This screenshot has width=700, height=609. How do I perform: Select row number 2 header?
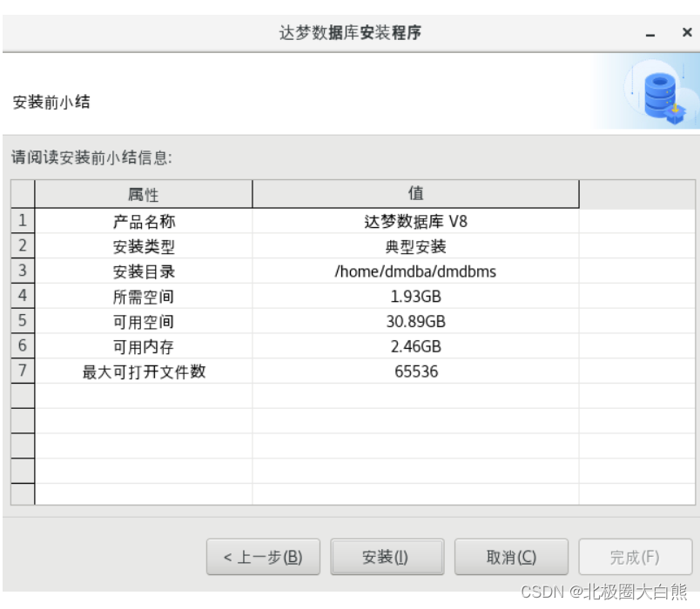coord(23,245)
